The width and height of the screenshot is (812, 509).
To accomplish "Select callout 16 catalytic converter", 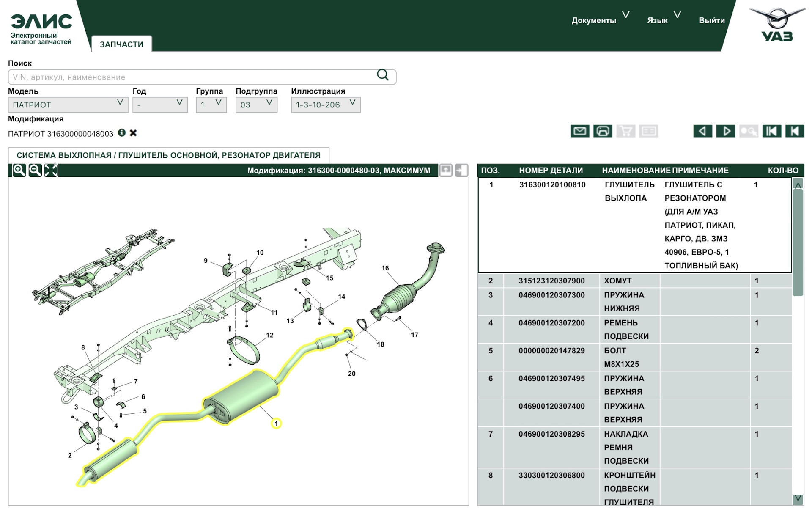I will tap(385, 268).
